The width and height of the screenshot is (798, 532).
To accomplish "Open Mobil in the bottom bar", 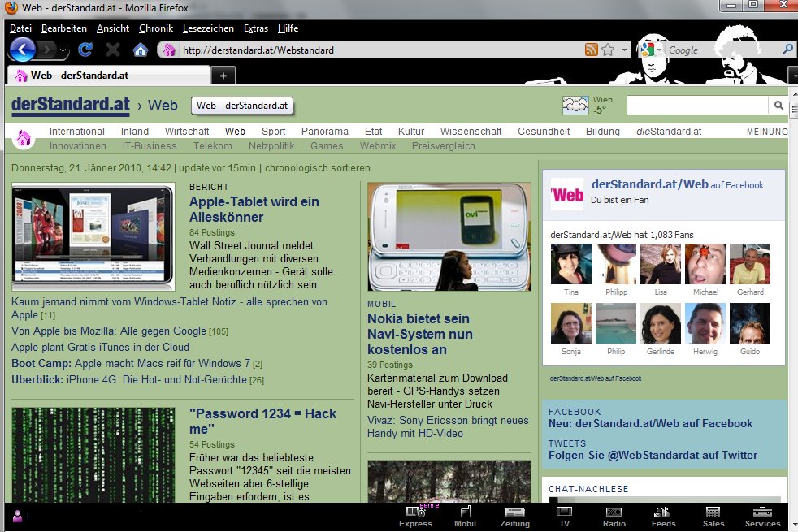I will [465, 517].
